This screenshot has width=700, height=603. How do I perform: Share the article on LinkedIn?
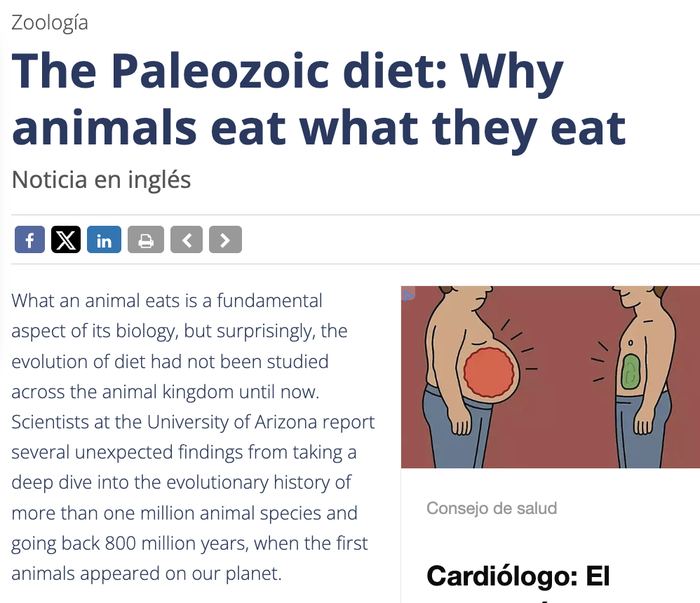(x=104, y=240)
